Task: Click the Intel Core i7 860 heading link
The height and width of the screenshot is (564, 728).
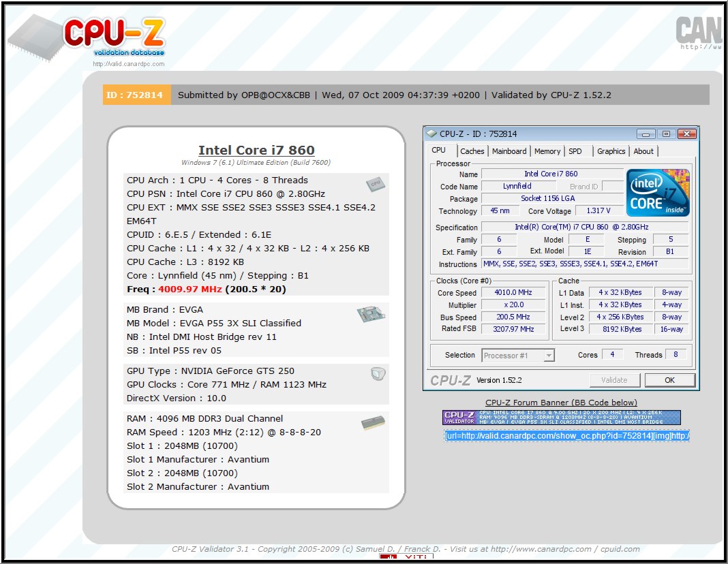Action: pyautogui.click(x=256, y=151)
